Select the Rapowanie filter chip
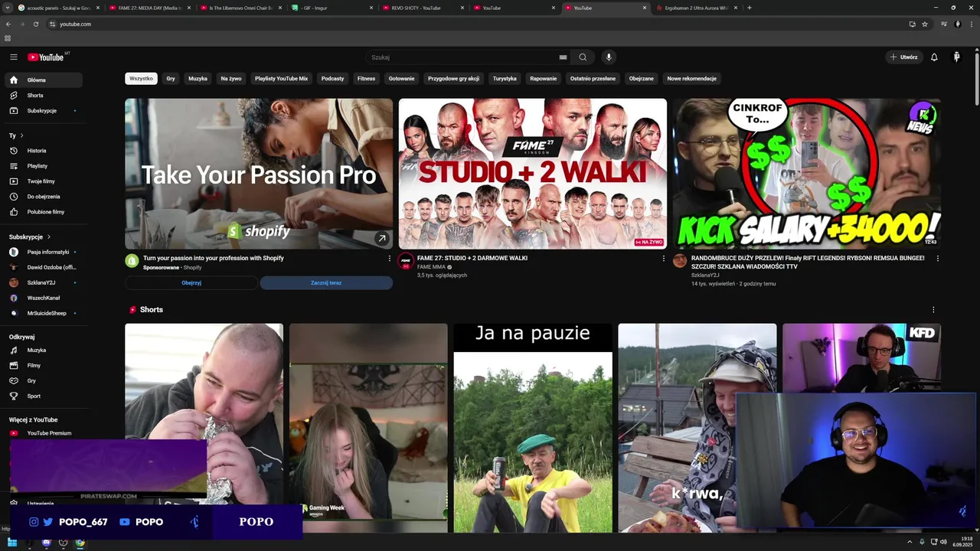Image resolution: width=980 pixels, height=551 pixels. 544,78
